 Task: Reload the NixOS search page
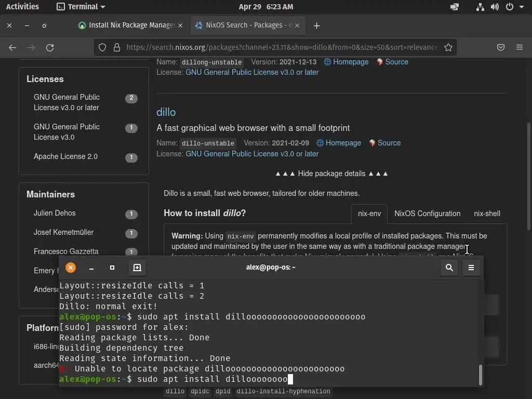point(50,47)
